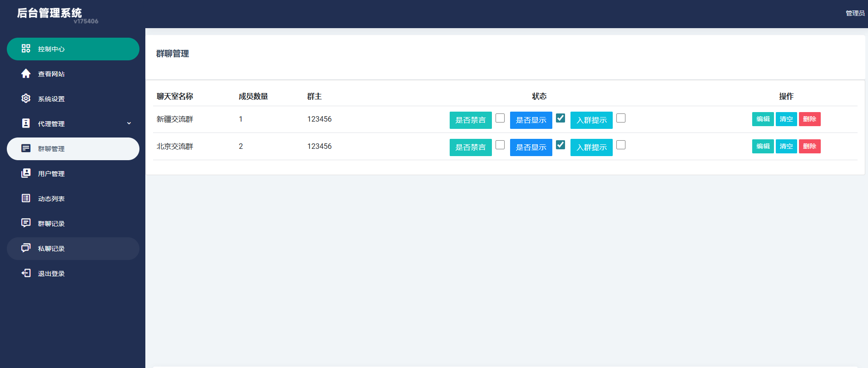868x368 pixels.
Task: Click 编辑 button for 新疆交流群
Action: point(763,119)
